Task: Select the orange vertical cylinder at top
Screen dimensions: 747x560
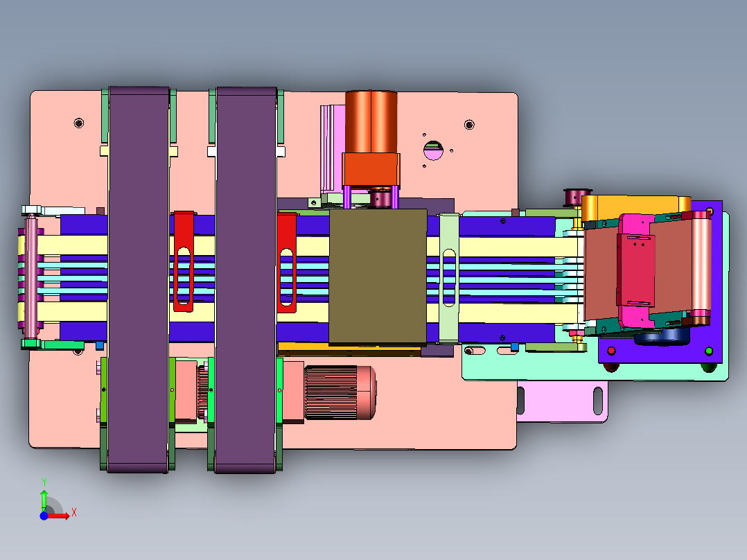Action: [x=371, y=121]
